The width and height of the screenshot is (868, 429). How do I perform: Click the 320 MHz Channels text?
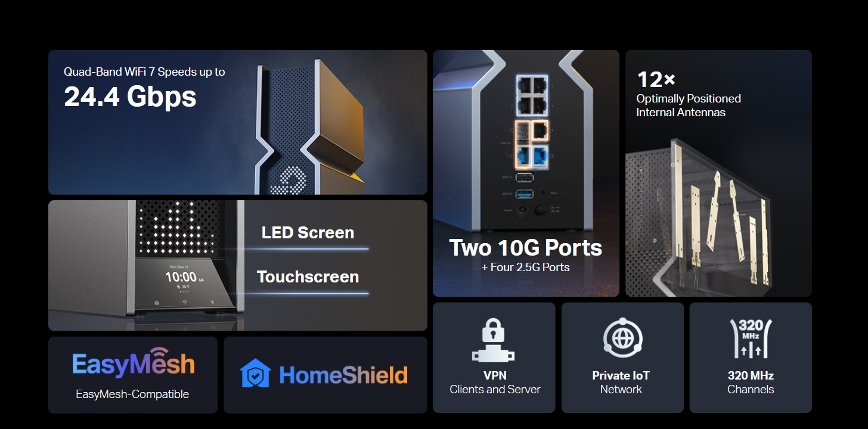[x=751, y=383]
